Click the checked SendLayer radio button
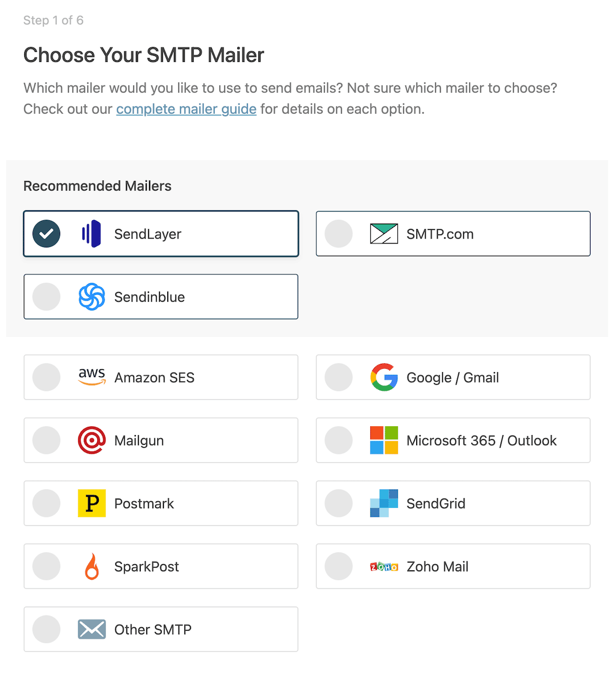 click(46, 234)
